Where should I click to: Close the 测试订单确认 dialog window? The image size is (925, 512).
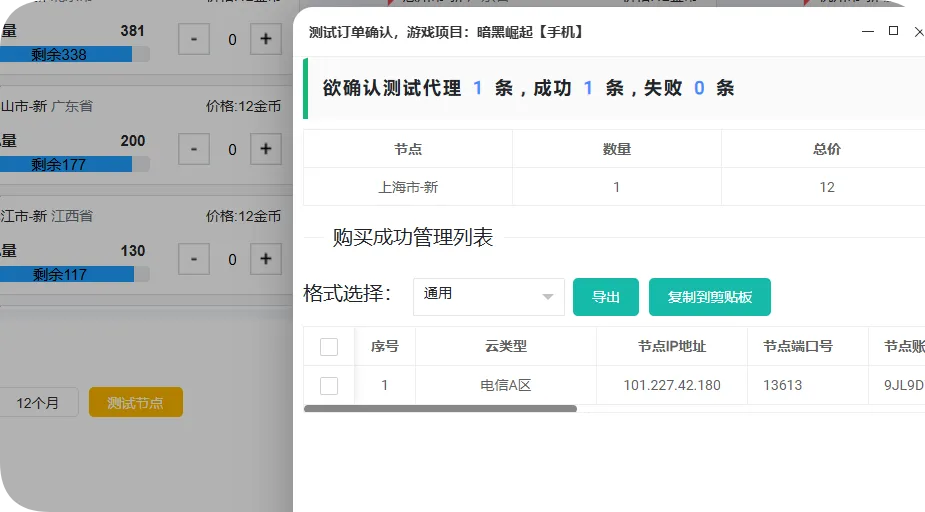[919, 31]
